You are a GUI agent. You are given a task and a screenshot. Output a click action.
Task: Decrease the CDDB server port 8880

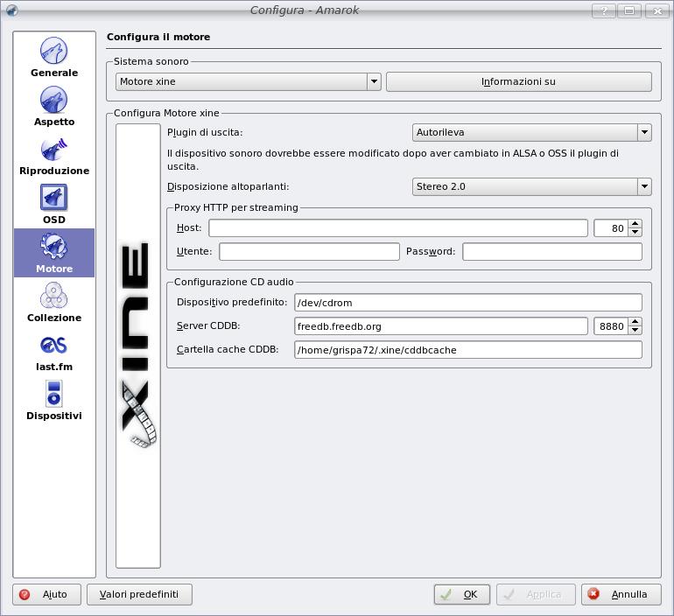(x=635, y=331)
